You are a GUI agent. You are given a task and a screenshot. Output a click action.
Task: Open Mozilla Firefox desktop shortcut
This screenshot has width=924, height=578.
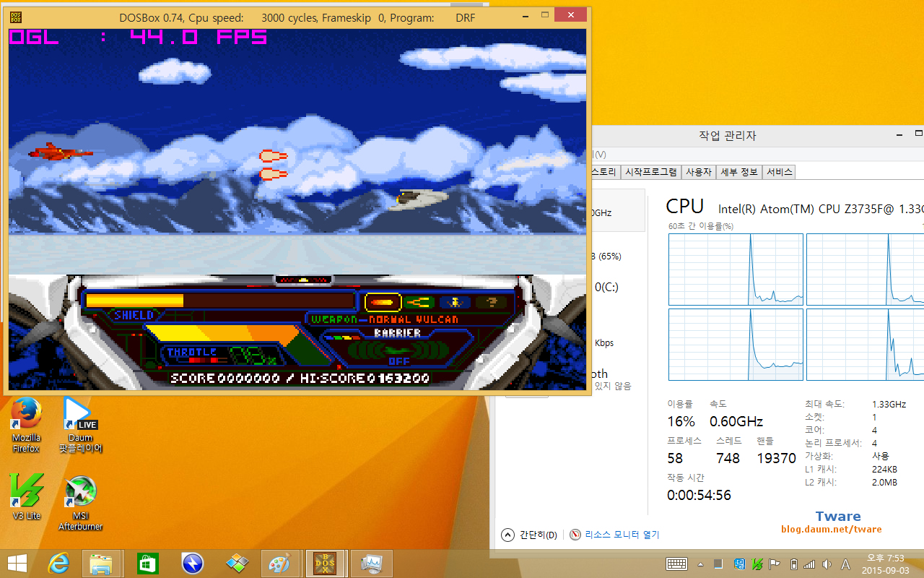(27, 425)
